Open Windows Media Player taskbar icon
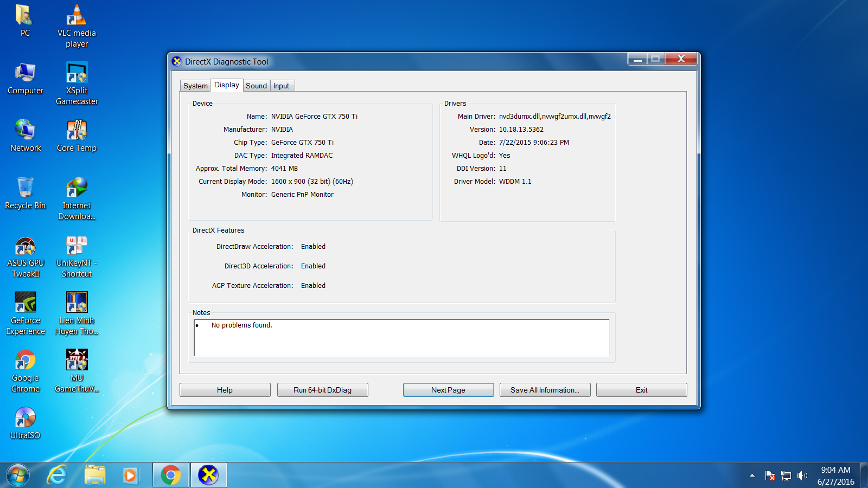Screen dimensions: 868x488 click(x=130, y=476)
